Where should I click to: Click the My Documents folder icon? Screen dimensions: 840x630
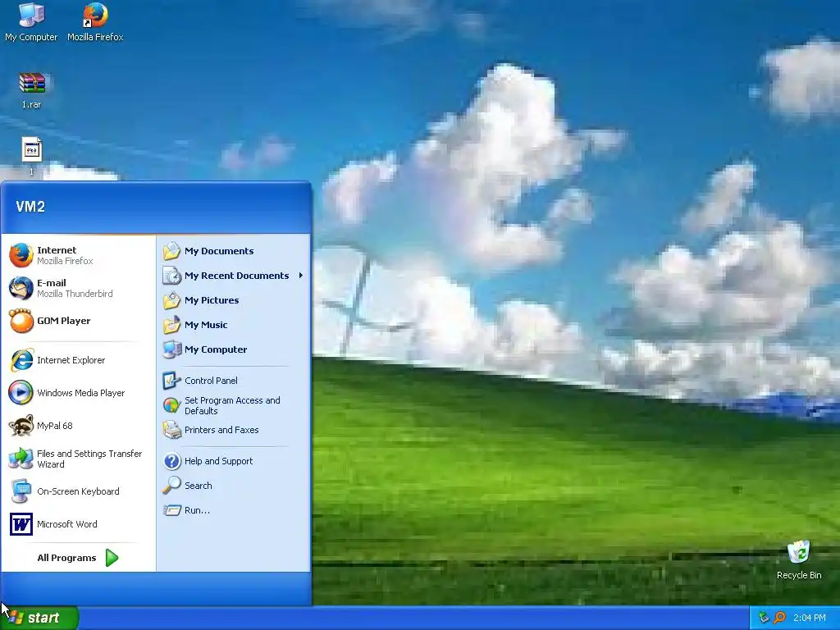pyautogui.click(x=172, y=251)
